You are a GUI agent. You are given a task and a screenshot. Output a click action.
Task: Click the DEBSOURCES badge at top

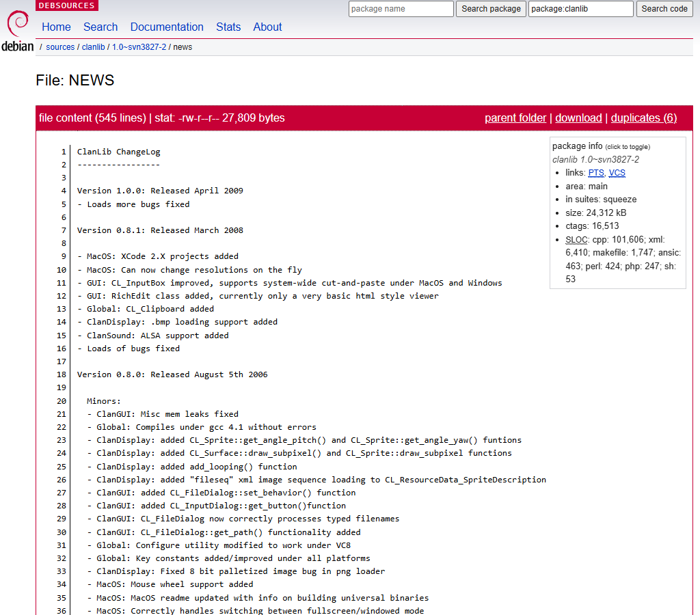coord(67,5)
